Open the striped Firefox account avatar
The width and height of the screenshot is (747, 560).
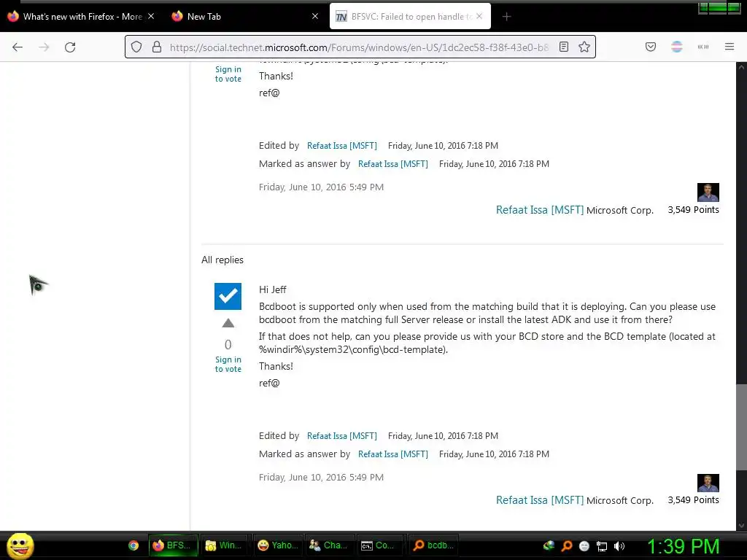coord(677,47)
